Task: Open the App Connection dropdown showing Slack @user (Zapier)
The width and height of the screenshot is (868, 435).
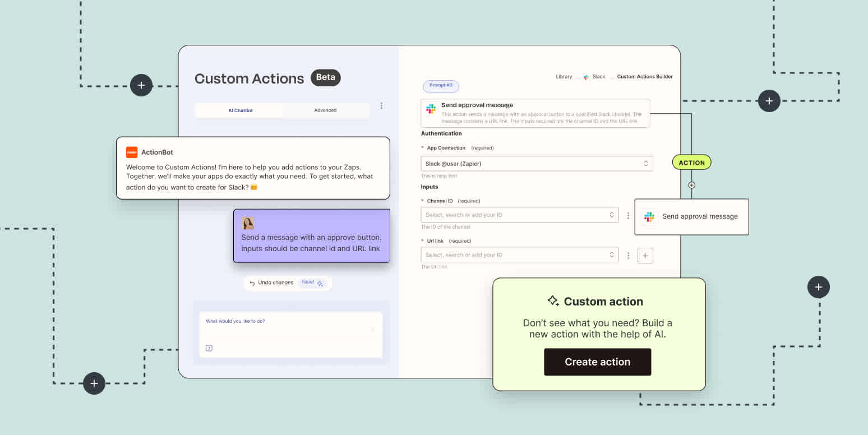Action: [x=537, y=163]
